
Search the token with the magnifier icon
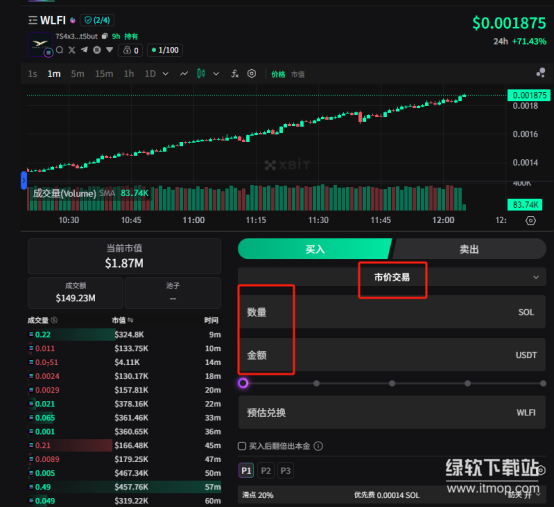coord(60,50)
